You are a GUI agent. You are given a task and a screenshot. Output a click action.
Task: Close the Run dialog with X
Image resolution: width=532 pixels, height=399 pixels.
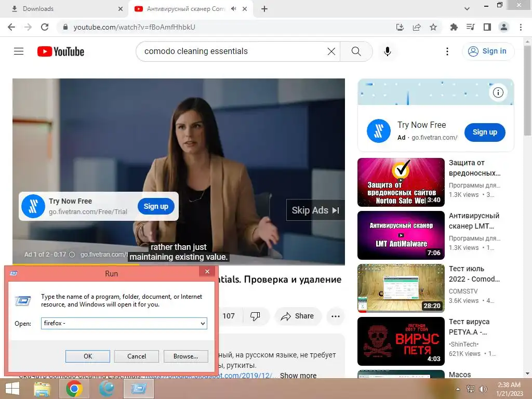(207, 271)
